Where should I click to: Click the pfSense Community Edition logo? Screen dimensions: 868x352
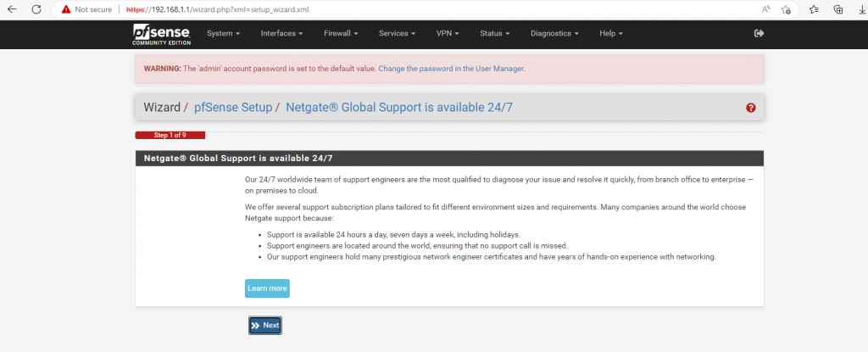pos(162,35)
